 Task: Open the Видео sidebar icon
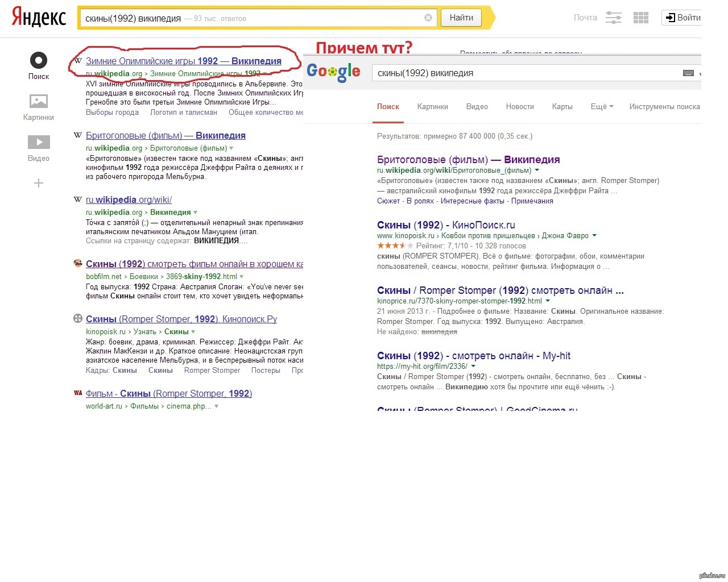pyautogui.click(x=39, y=142)
